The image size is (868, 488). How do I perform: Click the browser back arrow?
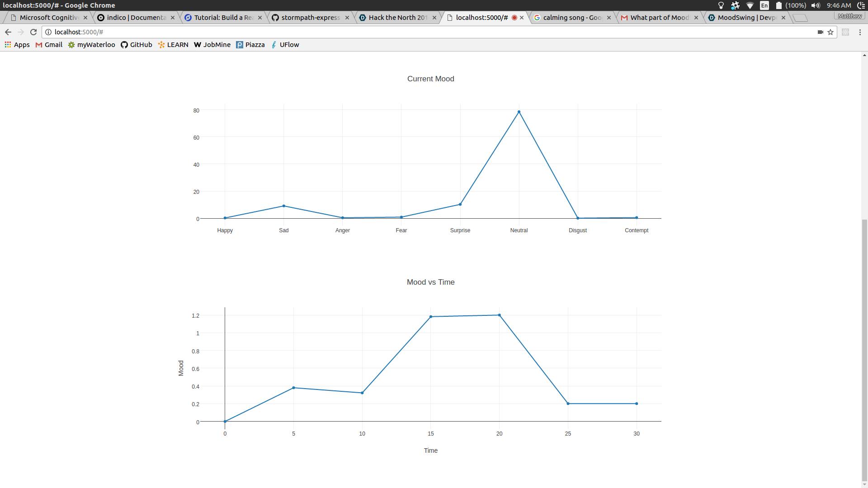tap(8, 32)
